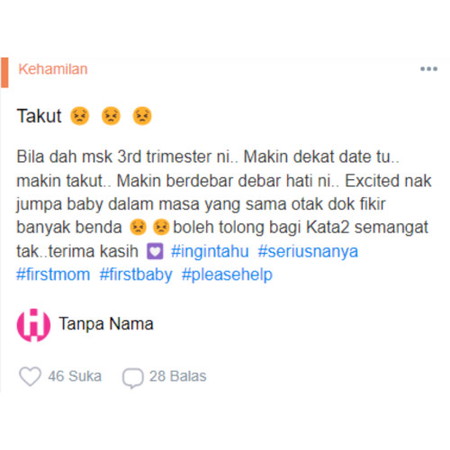Open the #ingintahu hashtag
The width and height of the screenshot is (450, 450).
[x=210, y=251]
